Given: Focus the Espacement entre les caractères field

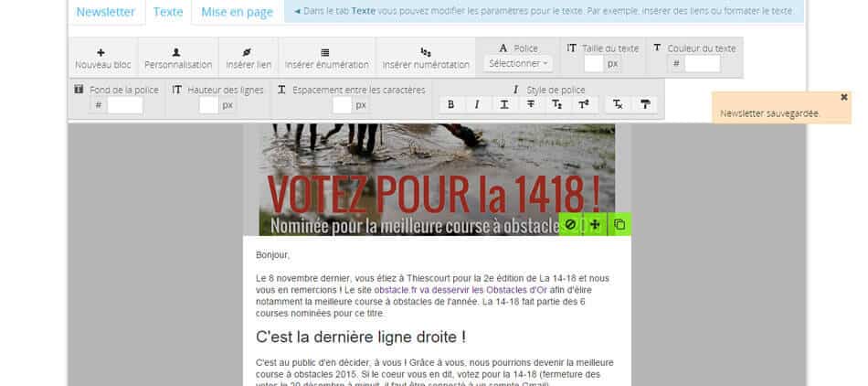Looking at the screenshot, I should point(342,105).
